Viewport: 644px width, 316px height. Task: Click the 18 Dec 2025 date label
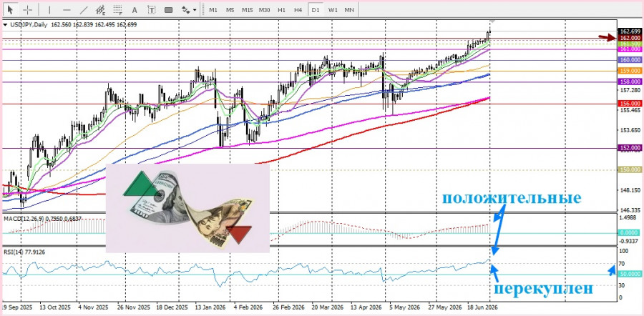pyautogui.click(x=170, y=307)
